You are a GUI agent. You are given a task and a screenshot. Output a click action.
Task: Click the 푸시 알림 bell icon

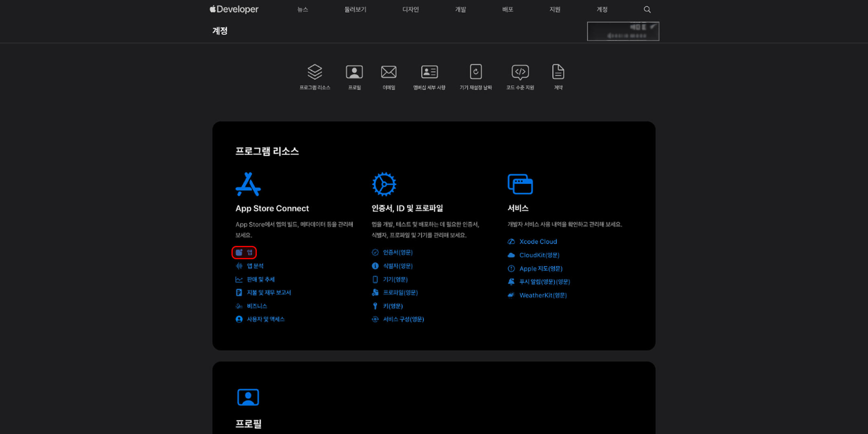(511, 282)
